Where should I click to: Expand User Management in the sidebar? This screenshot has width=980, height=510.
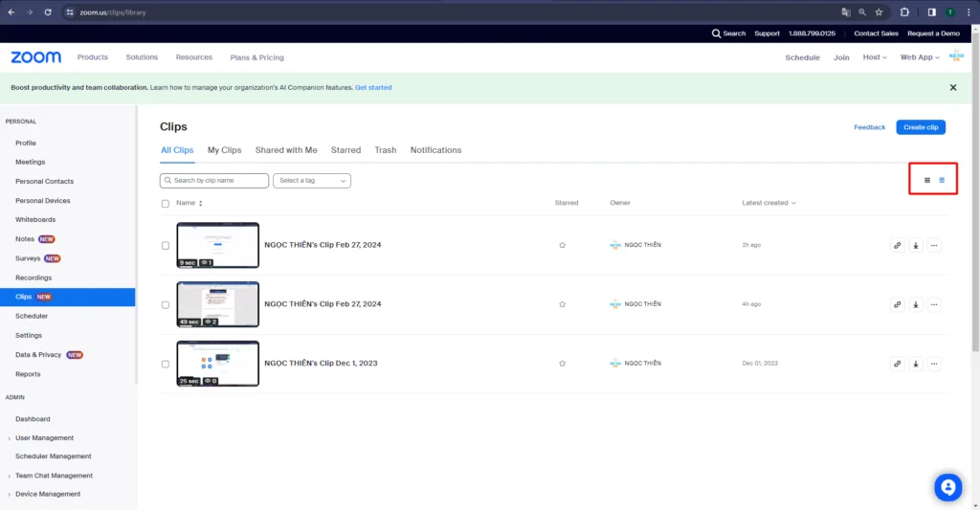(x=44, y=438)
